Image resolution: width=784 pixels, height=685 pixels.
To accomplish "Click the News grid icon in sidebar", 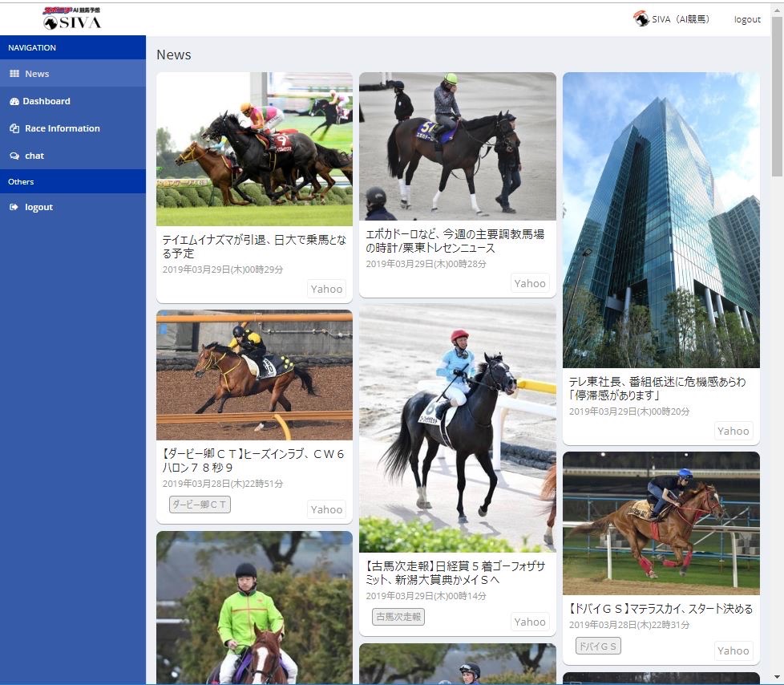I will (14, 74).
